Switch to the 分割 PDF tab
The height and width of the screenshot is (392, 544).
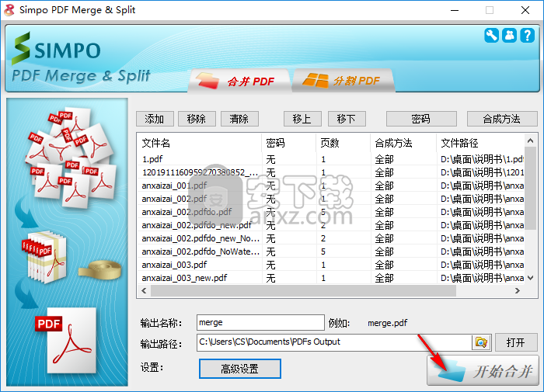tap(343, 81)
